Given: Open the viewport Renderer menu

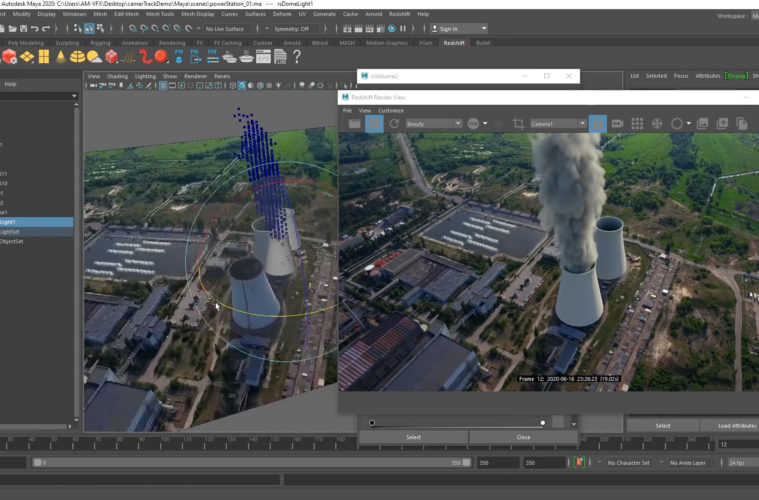Looking at the screenshot, I should (196, 76).
